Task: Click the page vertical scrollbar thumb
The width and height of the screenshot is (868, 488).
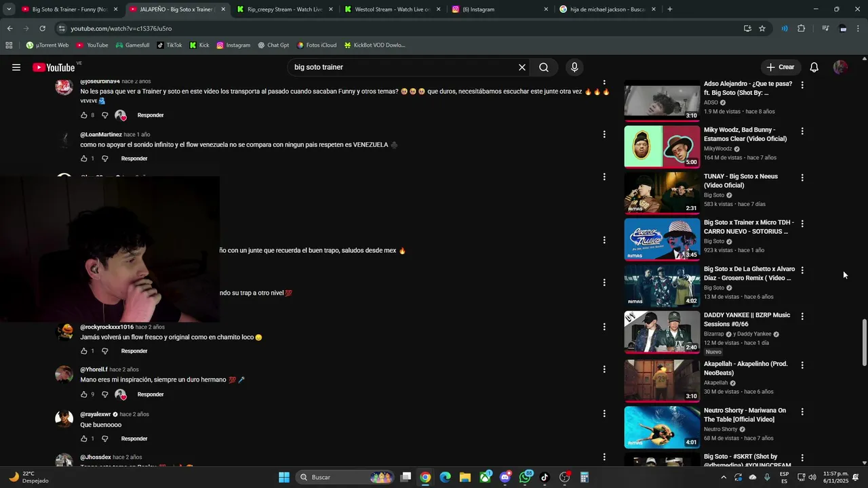Action: (x=864, y=343)
